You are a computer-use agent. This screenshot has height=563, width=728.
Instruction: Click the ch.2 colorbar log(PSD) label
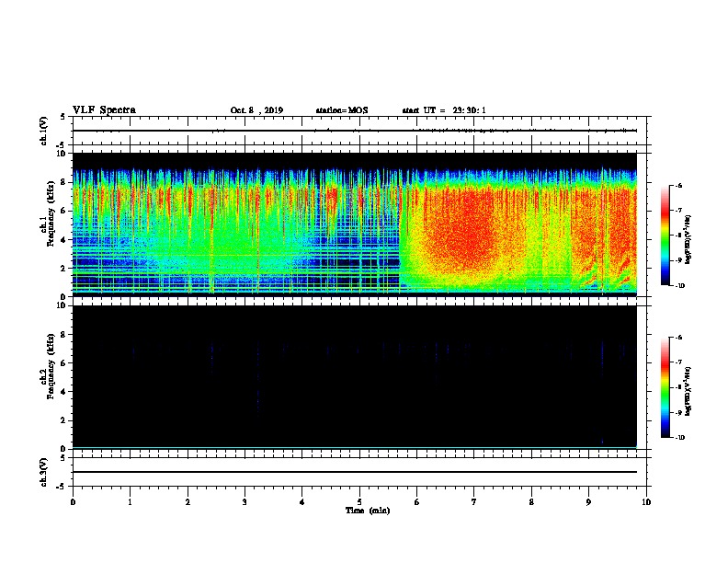click(x=688, y=391)
